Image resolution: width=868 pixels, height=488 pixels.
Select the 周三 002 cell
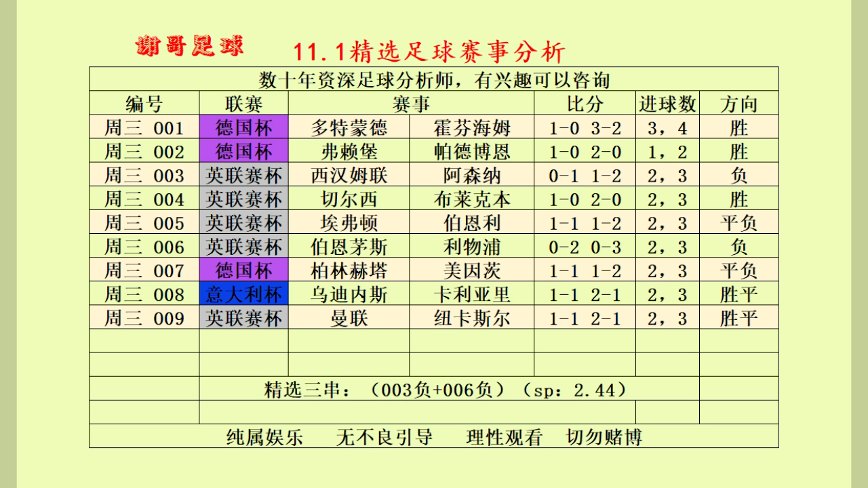click(x=144, y=151)
